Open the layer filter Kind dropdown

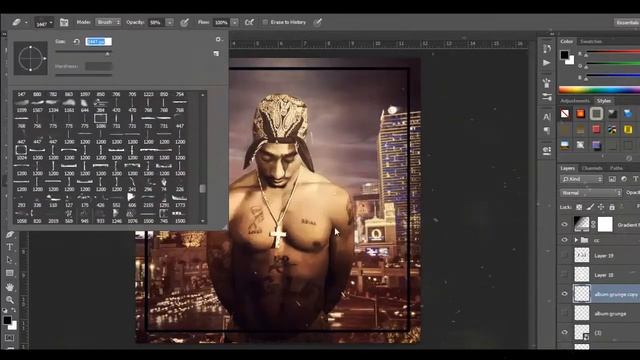pos(582,179)
